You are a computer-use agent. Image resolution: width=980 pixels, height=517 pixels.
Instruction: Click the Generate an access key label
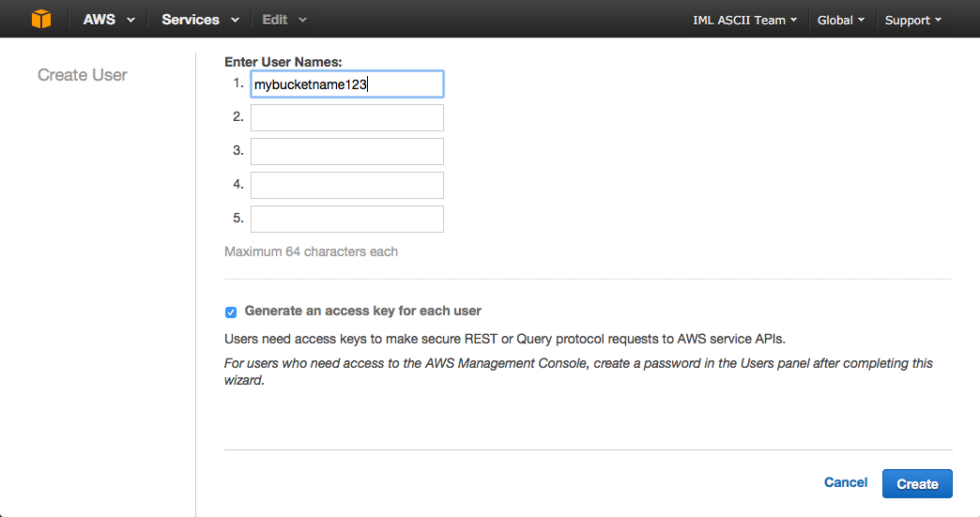pyautogui.click(x=362, y=311)
